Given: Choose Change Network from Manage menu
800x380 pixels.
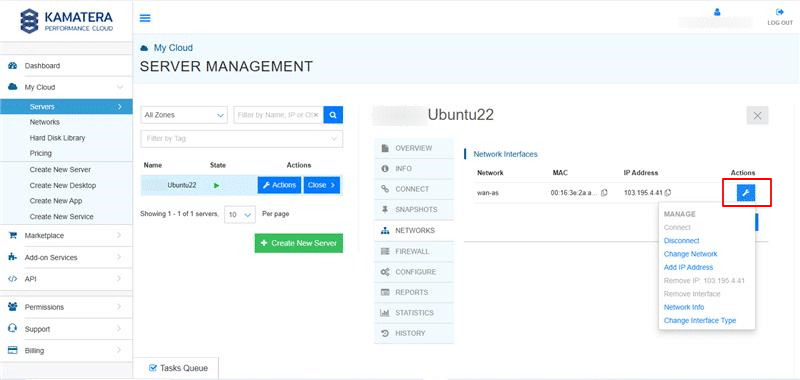Looking at the screenshot, I should click(x=690, y=254).
